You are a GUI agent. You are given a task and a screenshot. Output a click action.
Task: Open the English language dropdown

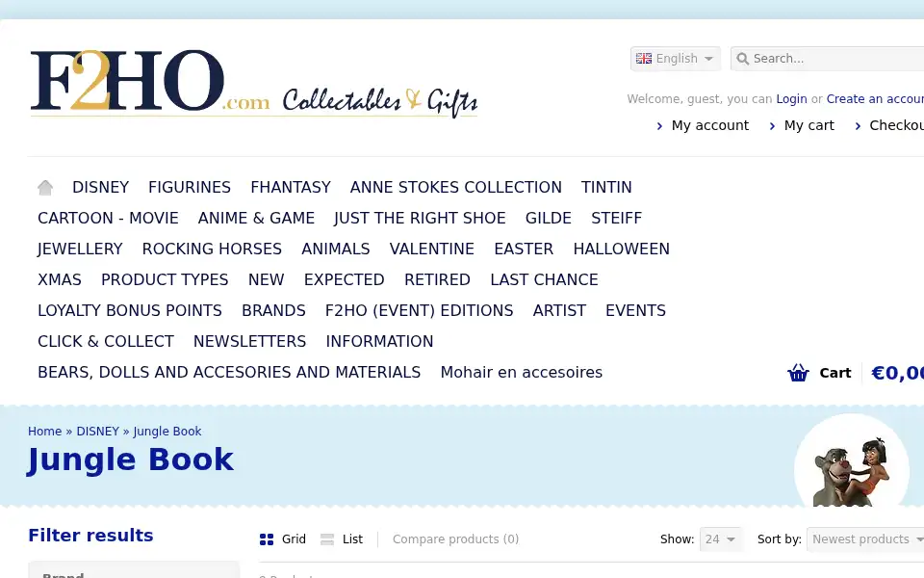[676, 59]
